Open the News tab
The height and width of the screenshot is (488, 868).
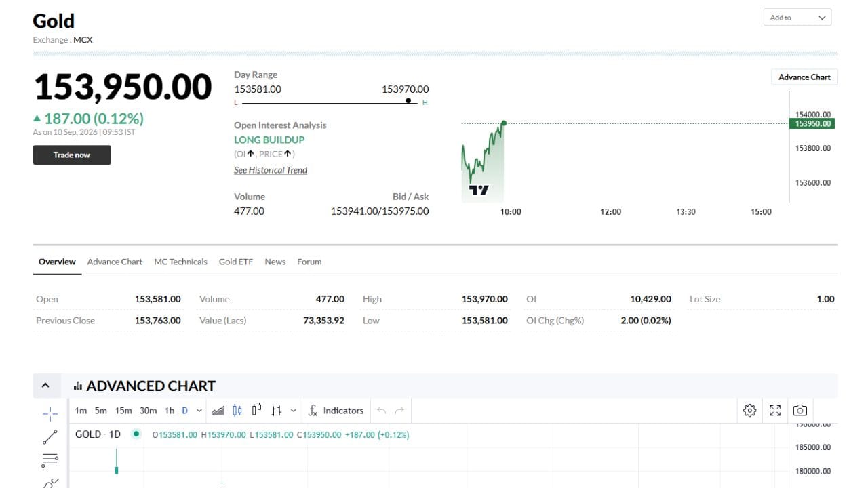(275, 262)
